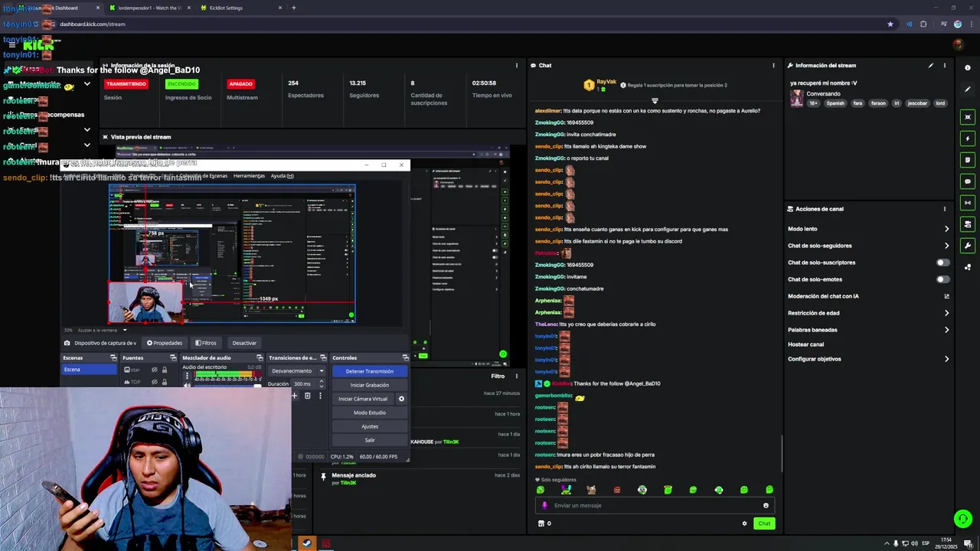Click Iniciar Grabación in OBS
The image size is (980, 551).
click(369, 385)
